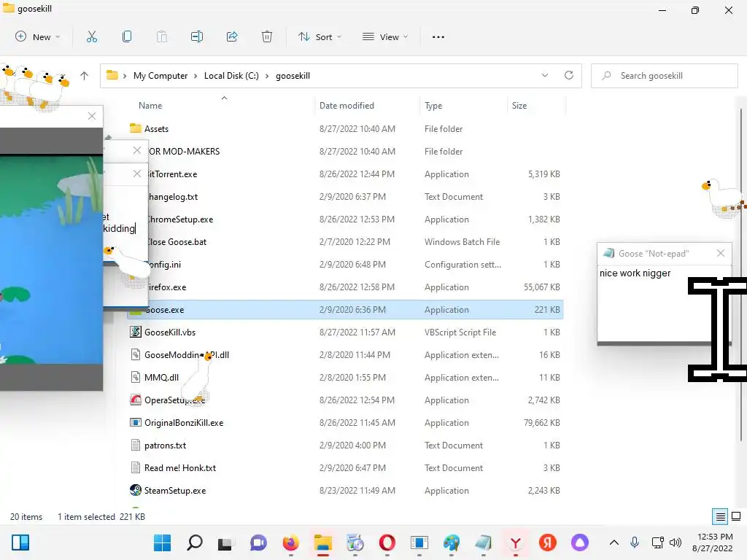Image resolution: width=747 pixels, height=560 pixels.
Task: Open the Widgets panel icon
Action: pyautogui.click(x=20, y=542)
